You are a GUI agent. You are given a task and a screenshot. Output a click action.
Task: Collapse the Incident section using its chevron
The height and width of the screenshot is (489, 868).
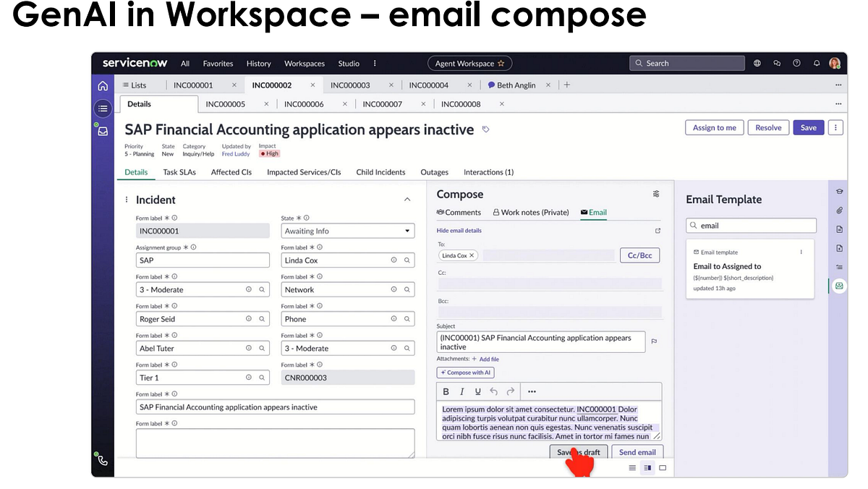(407, 200)
